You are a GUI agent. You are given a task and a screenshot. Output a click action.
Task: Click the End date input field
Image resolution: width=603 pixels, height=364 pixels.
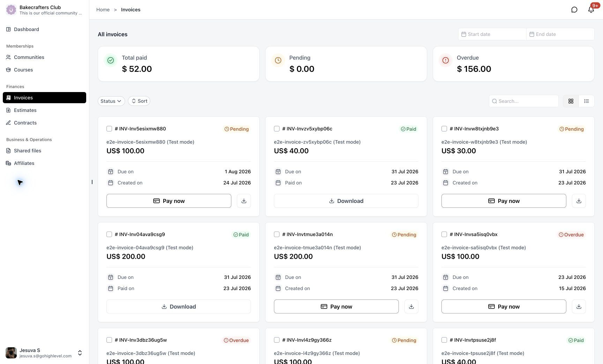[x=560, y=34]
